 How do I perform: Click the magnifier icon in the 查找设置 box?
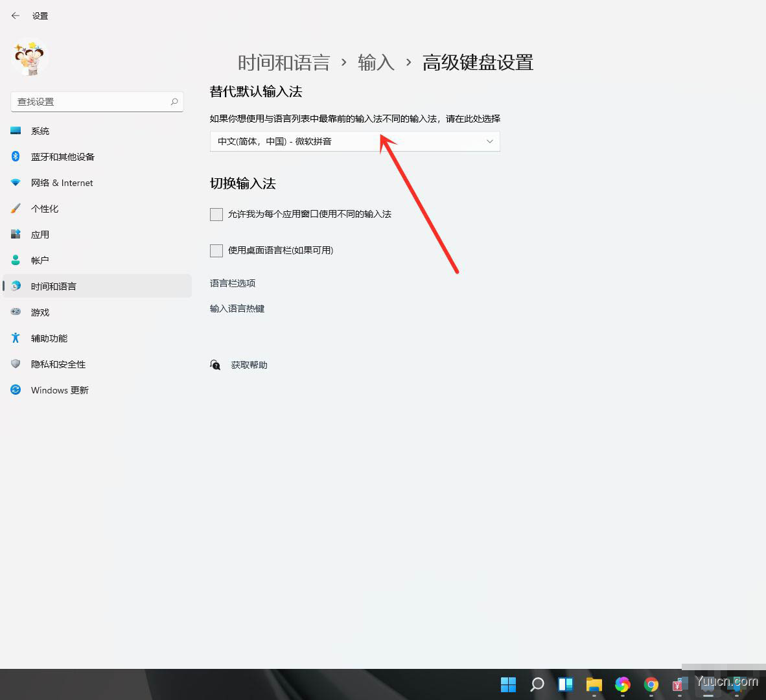(174, 102)
